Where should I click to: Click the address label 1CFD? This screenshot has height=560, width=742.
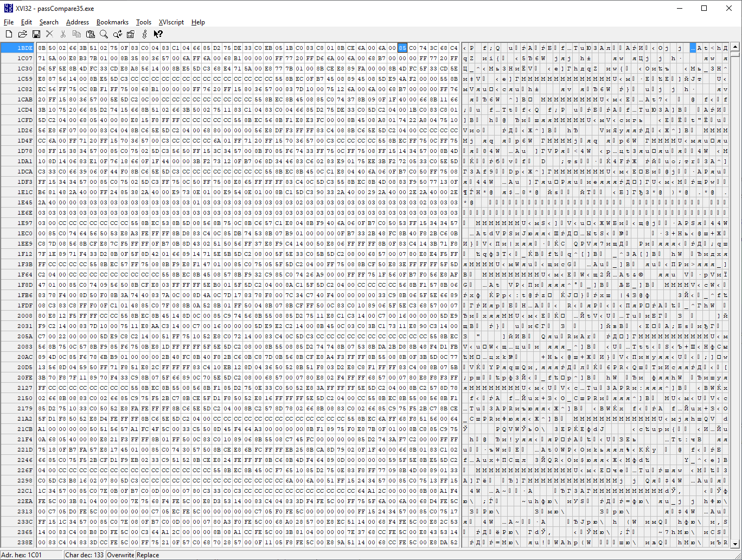tap(25, 120)
